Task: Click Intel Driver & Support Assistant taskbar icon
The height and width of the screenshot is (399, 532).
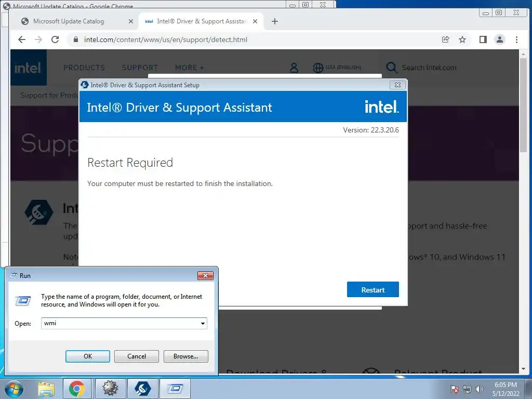Action: (142, 389)
